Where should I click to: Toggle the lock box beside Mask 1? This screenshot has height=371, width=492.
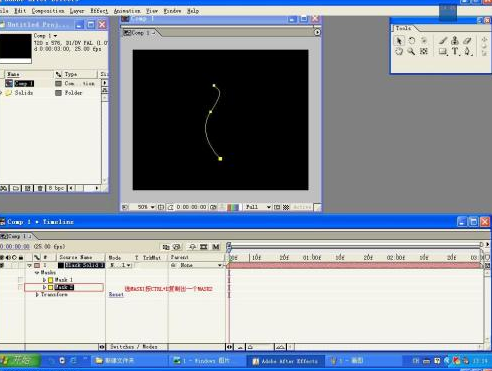point(21,280)
